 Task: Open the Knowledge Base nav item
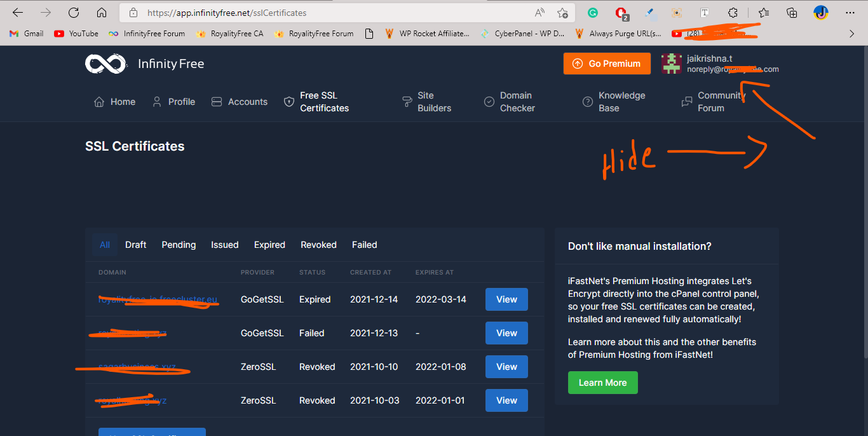pyautogui.click(x=614, y=102)
